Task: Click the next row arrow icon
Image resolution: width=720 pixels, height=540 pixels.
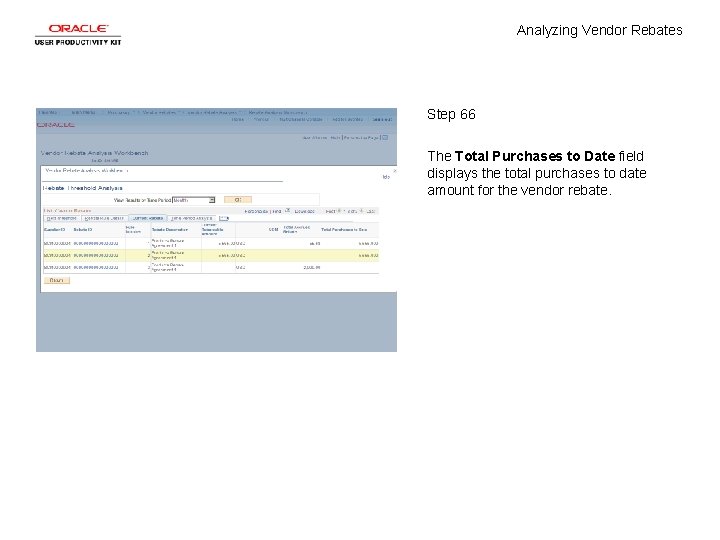Action: [361, 211]
